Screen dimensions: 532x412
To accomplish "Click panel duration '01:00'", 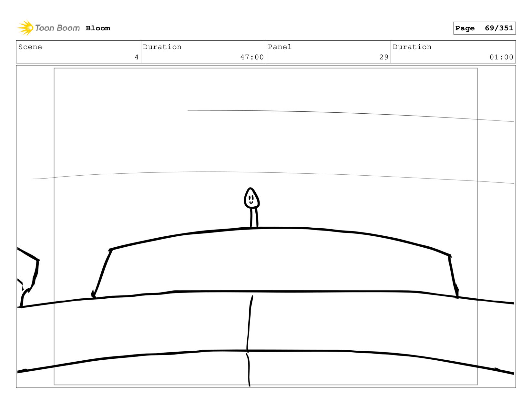I will 501,57.
